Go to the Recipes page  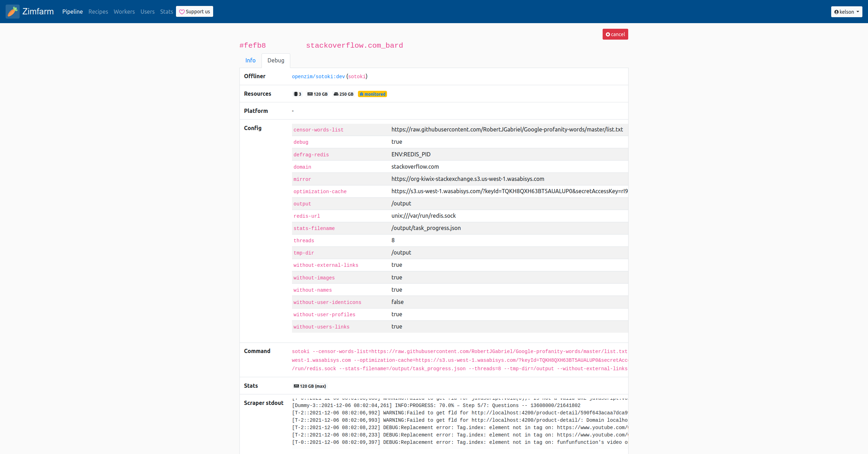coord(98,12)
